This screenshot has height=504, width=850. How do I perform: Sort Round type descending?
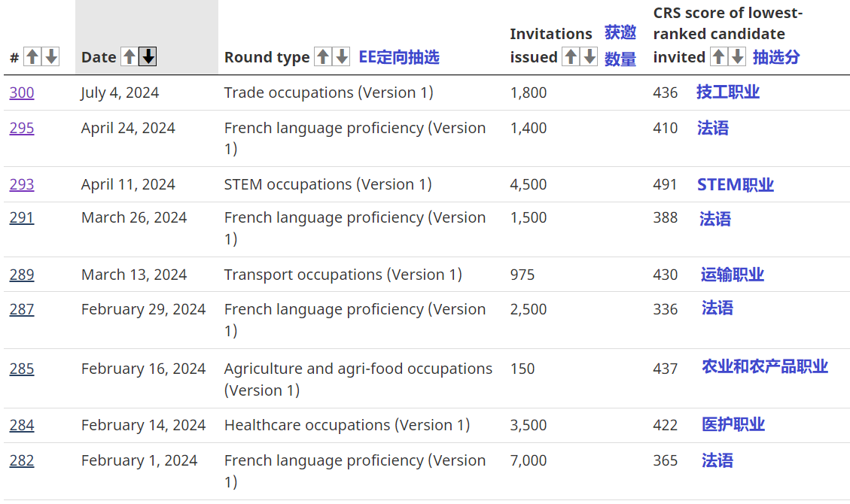click(x=340, y=56)
